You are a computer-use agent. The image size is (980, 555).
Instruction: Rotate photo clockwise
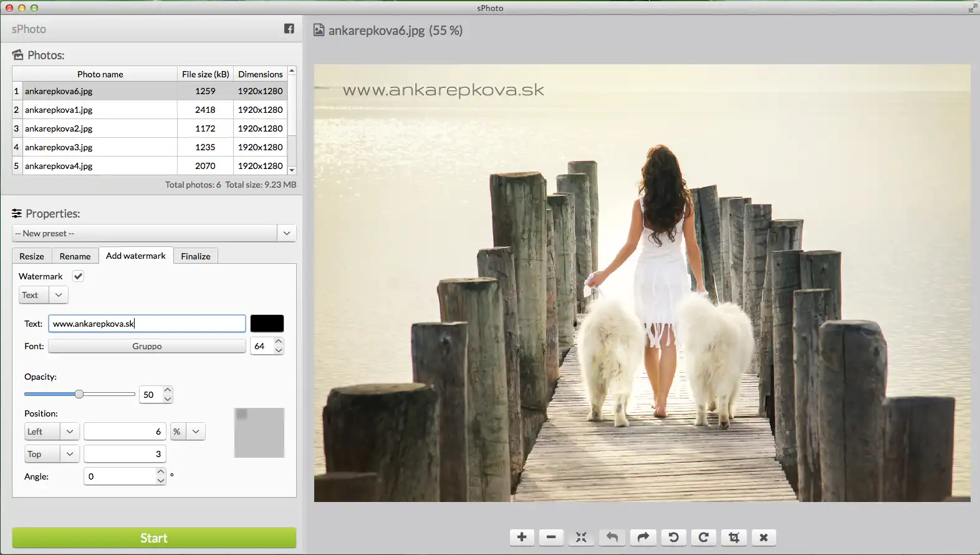[703, 537]
